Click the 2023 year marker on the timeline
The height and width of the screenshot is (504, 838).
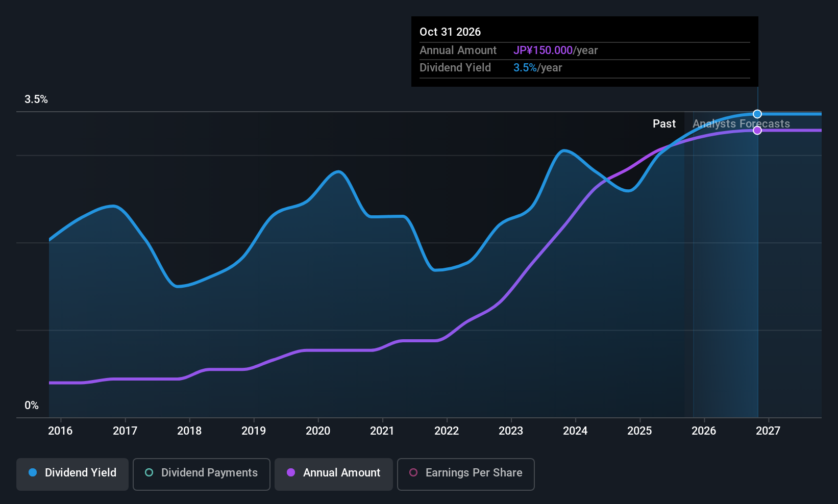pos(511,431)
